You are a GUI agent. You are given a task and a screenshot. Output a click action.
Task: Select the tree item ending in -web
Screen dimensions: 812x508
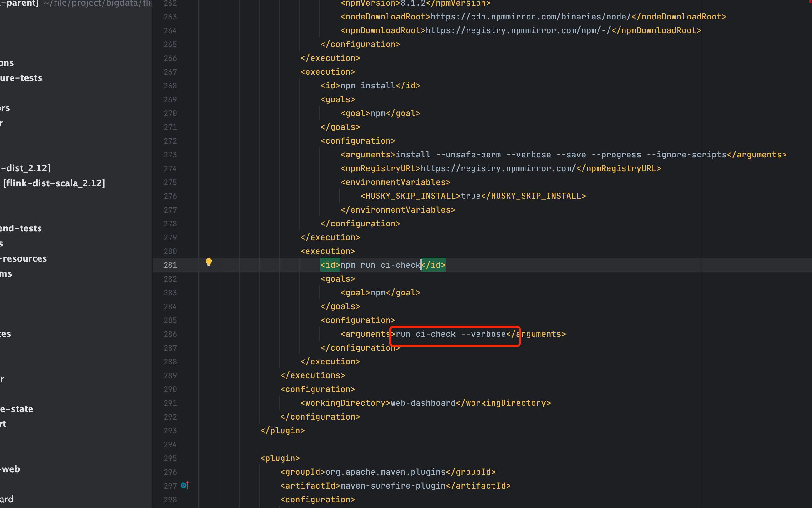point(10,469)
